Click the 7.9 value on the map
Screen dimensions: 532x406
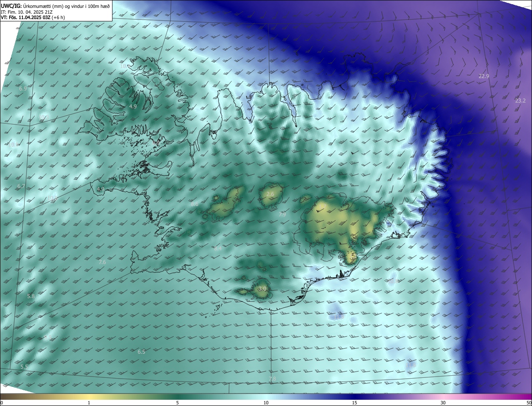coord(282,215)
